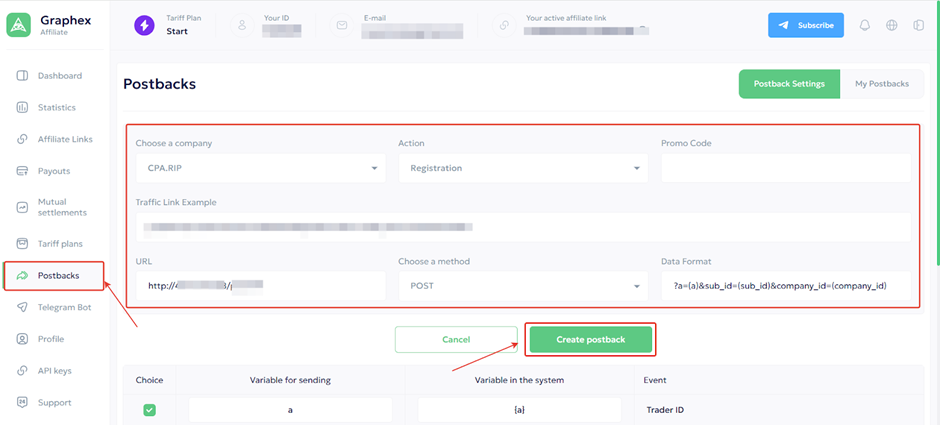Switch to the My Postbacks tab

pyautogui.click(x=881, y=84)
